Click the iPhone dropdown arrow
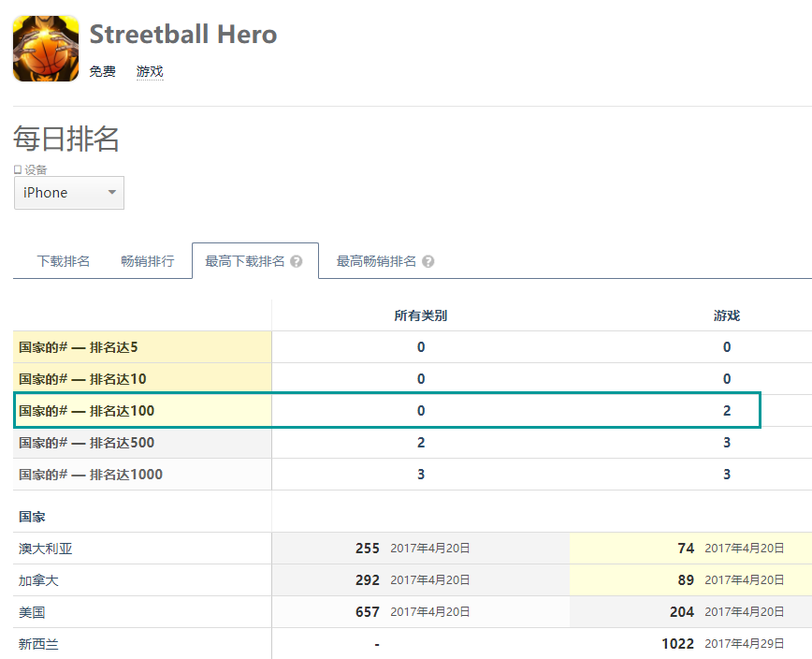This screenshot has width=812, height=659. pos(112,192)
